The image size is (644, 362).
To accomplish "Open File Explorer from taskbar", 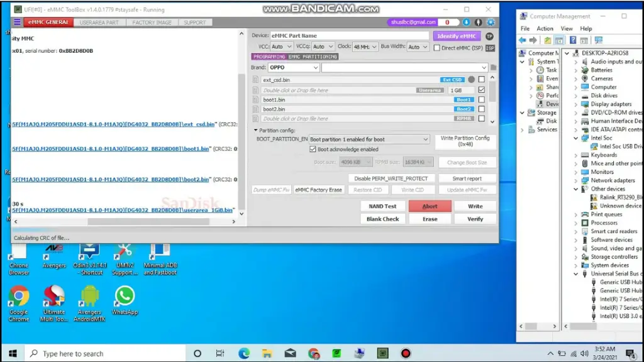I will pyautogui.click(x=267, y=353).
